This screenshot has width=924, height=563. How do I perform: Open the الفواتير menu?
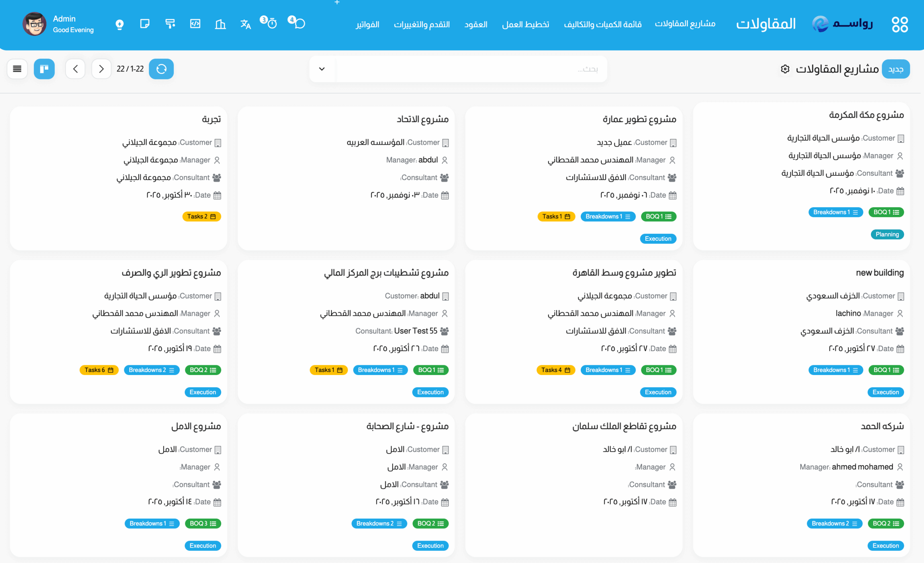(367, 25)
